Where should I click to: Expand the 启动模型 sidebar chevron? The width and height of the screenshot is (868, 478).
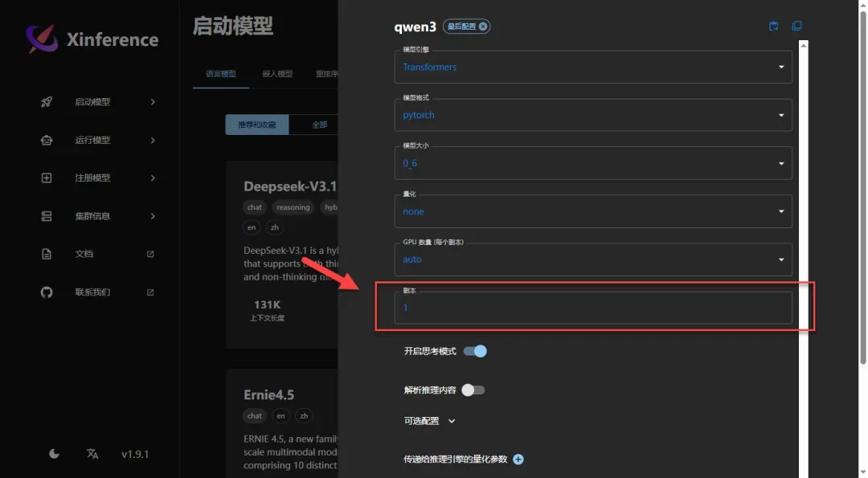pos(153,102)
